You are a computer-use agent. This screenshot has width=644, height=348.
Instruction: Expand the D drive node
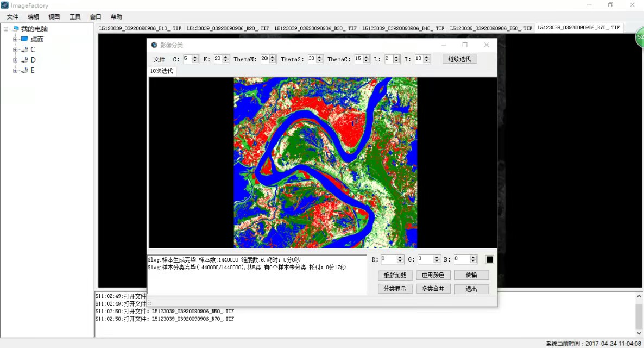(x=15, y=60)
